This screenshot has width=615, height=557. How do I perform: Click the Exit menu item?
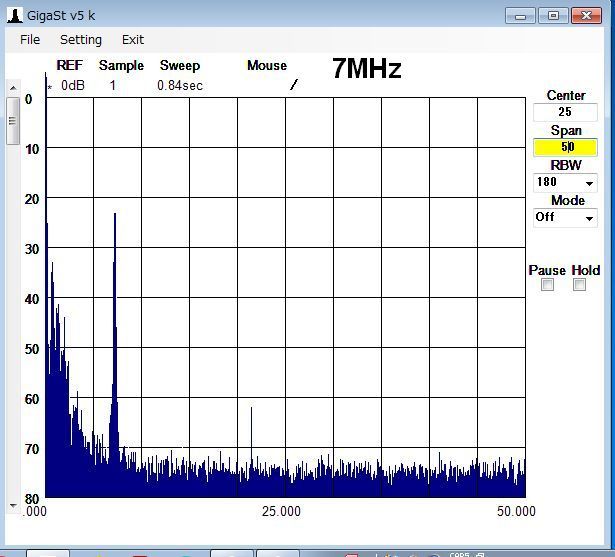[x=133, y=40]
